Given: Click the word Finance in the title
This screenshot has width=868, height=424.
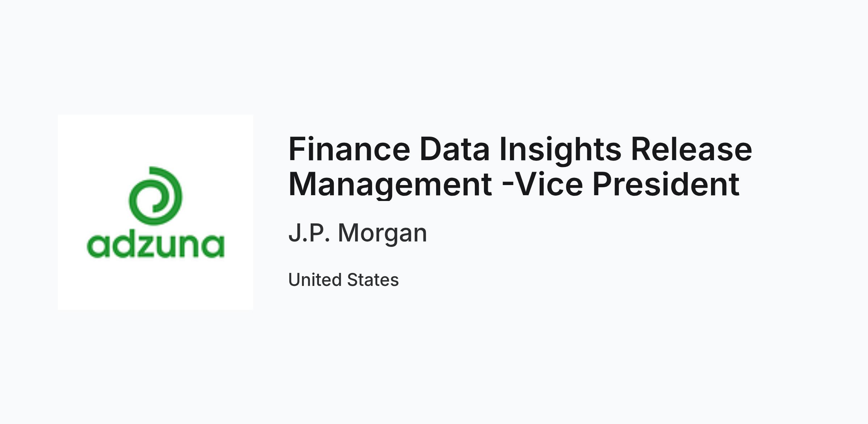Looking at the screenshot, I should [x=349, y=149].
